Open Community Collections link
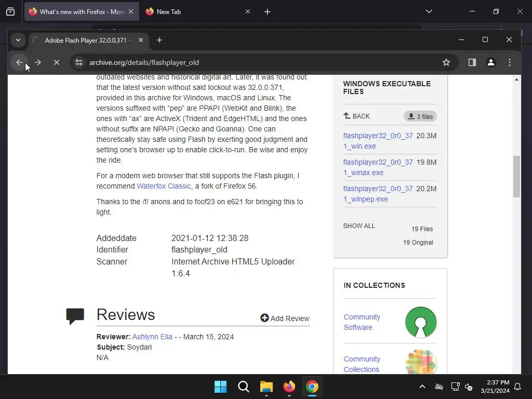The height and width of the screenshot is (399, 532). pyautogui.click(x=362, y=364)
